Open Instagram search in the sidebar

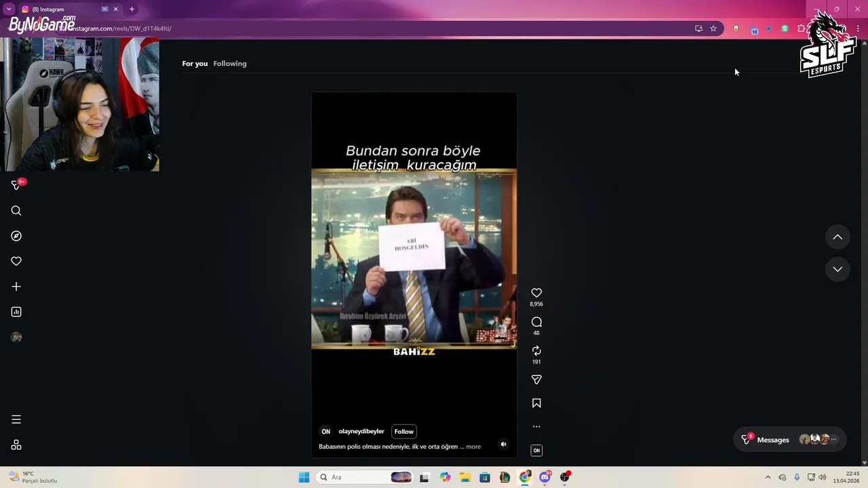click(16, 211)
